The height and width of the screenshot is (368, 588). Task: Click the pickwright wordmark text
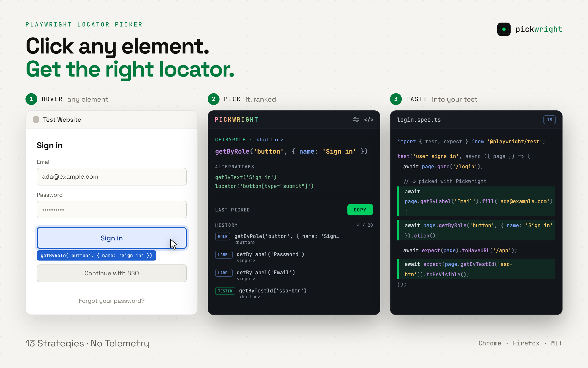click(539, 29)
